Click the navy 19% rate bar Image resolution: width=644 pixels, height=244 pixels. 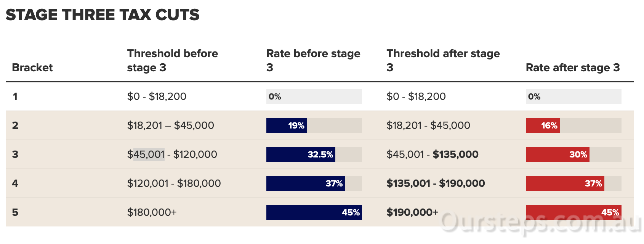[x=287, y=125]
